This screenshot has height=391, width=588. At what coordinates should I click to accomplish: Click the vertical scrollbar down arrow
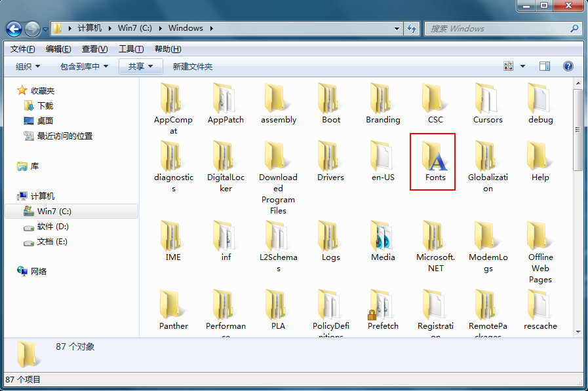click(578, 332)
